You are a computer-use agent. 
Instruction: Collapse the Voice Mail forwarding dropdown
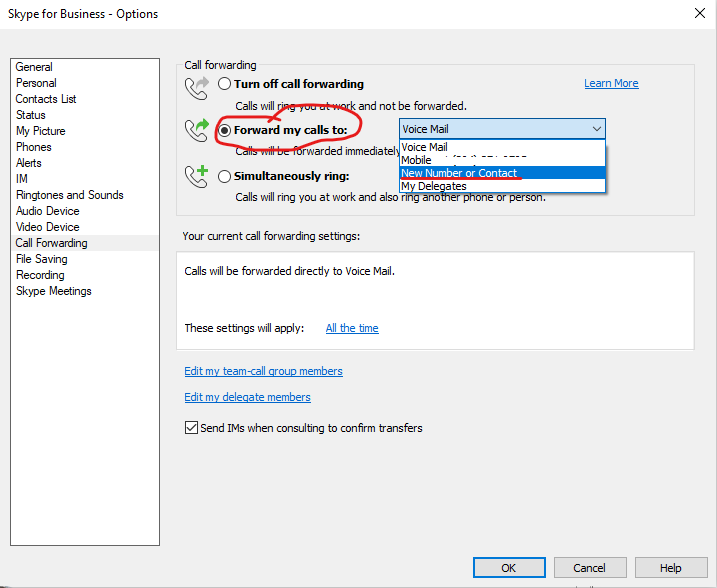pyautogui.click(x=597, y=129)
